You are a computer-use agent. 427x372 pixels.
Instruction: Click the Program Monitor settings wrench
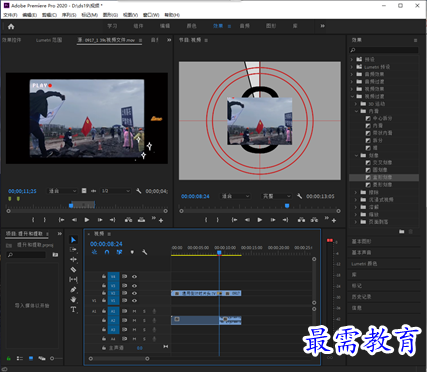299,196
